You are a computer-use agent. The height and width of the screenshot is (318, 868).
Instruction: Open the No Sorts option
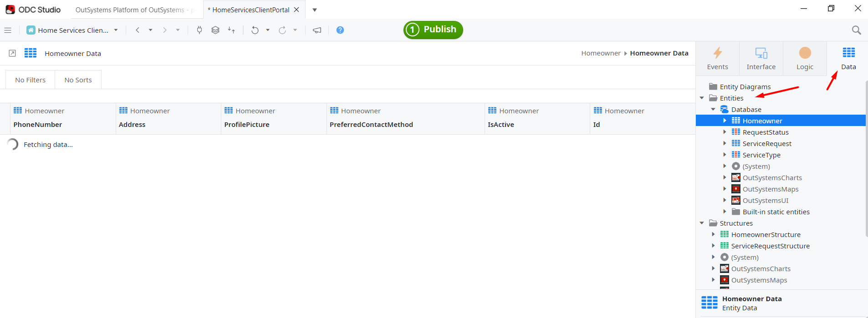(78, 80)
